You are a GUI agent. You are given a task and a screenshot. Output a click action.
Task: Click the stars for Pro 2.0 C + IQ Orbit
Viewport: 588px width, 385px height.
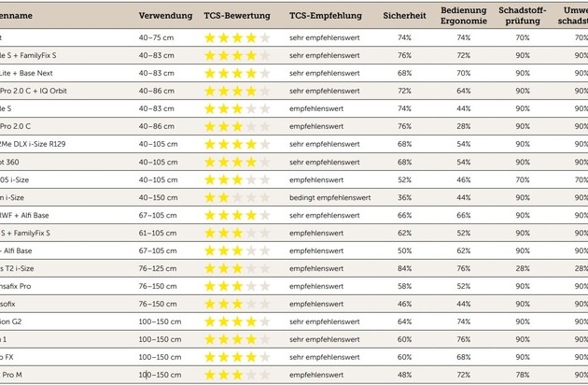(237, 92)
